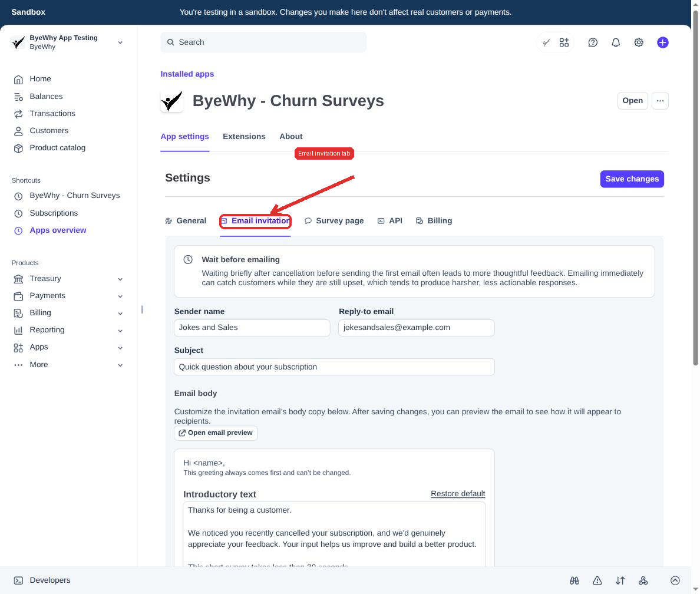Screen dimensions: 700x594
Task: Open notifications bell icon
Action: 616,42
